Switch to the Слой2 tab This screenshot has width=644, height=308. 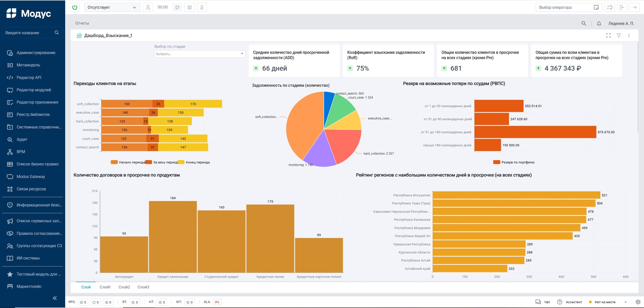click(124, 287)
